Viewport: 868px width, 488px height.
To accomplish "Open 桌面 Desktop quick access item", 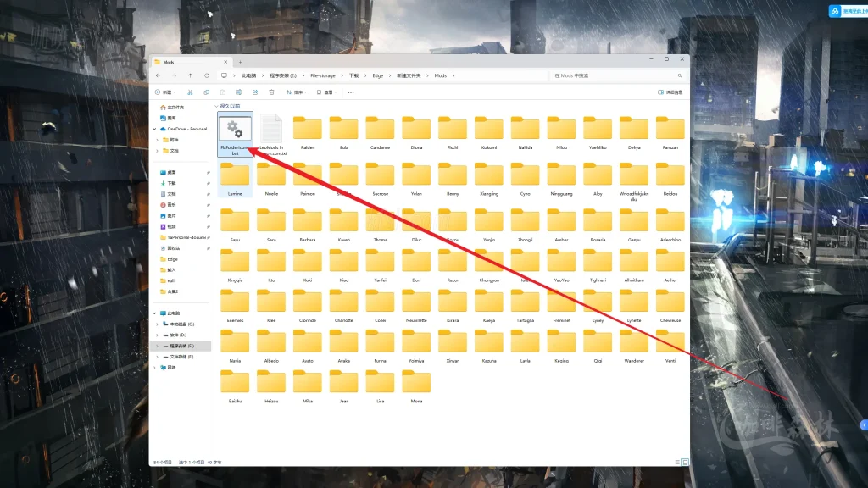I will (168, 172).
